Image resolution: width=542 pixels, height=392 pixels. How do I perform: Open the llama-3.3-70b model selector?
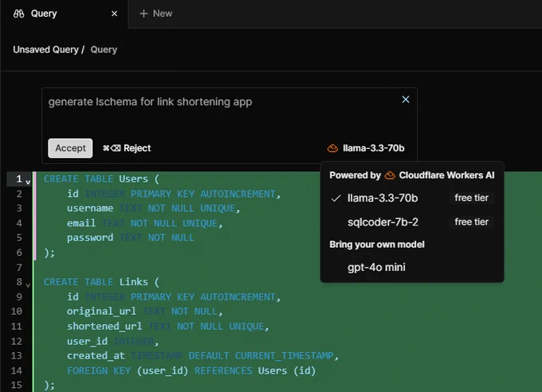(x=366, y=148)
